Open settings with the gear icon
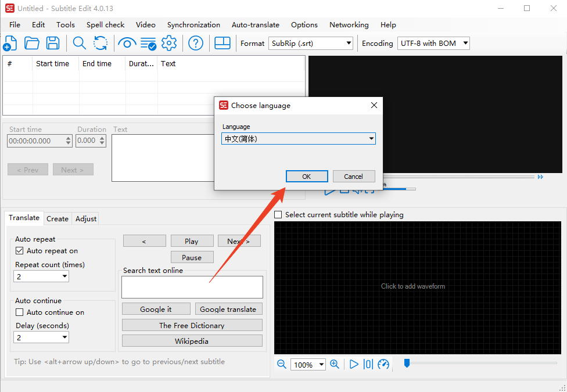This screenshot has height=392, width=567. pyautogui.click(x=169, y=44)
